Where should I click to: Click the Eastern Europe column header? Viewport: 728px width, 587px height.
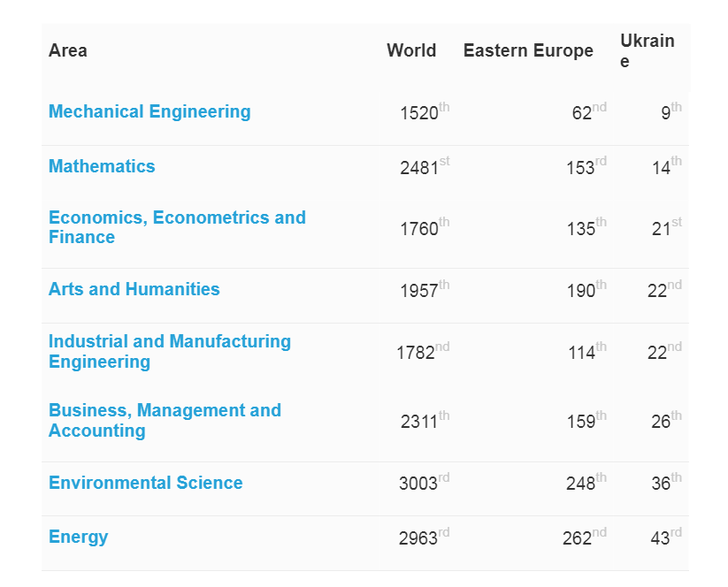pyautogui.click(x=528, y=51)
